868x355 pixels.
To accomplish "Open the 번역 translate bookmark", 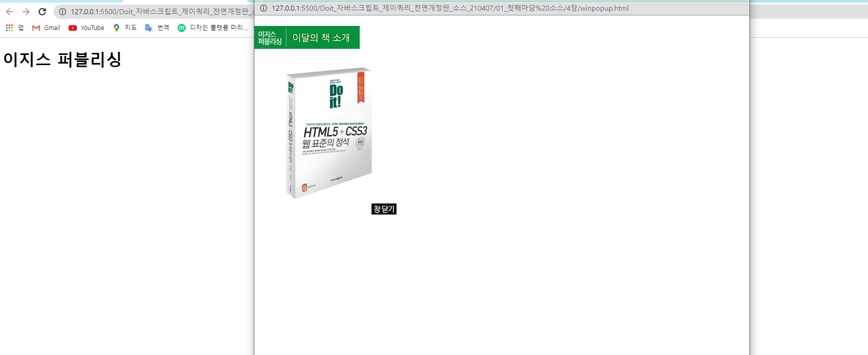I will [157, 28].
